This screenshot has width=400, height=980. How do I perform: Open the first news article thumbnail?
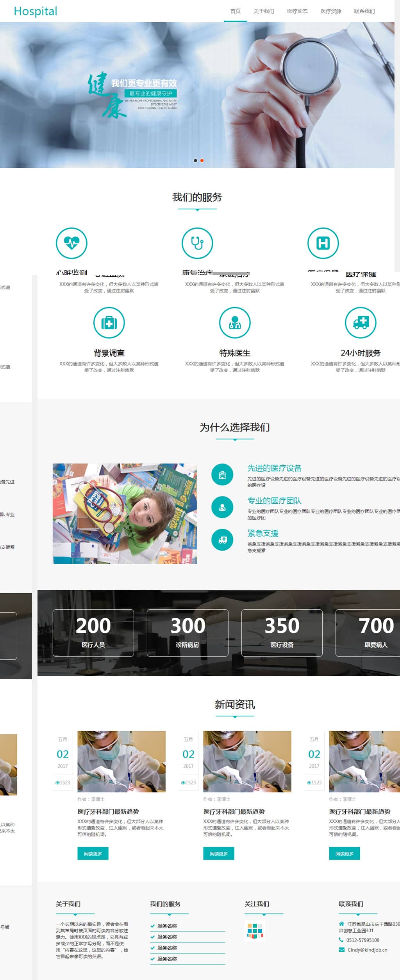(x=121, y=761)
